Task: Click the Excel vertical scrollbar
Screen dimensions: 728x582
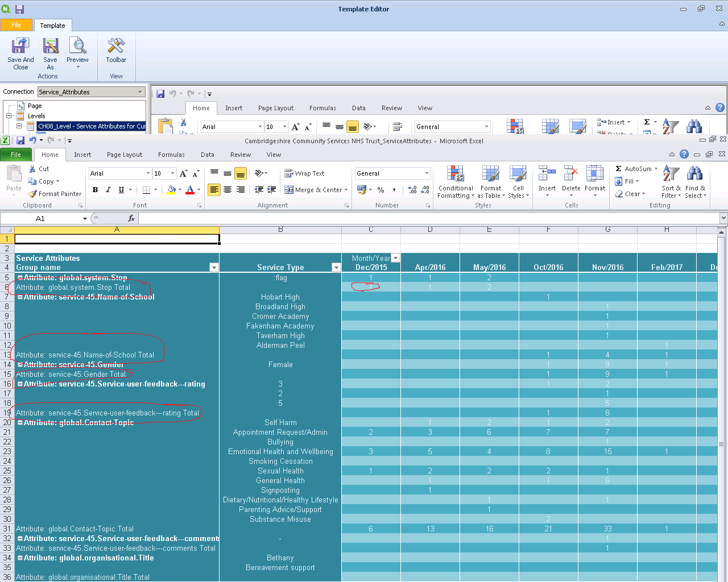Action: (x=721, y=405)
